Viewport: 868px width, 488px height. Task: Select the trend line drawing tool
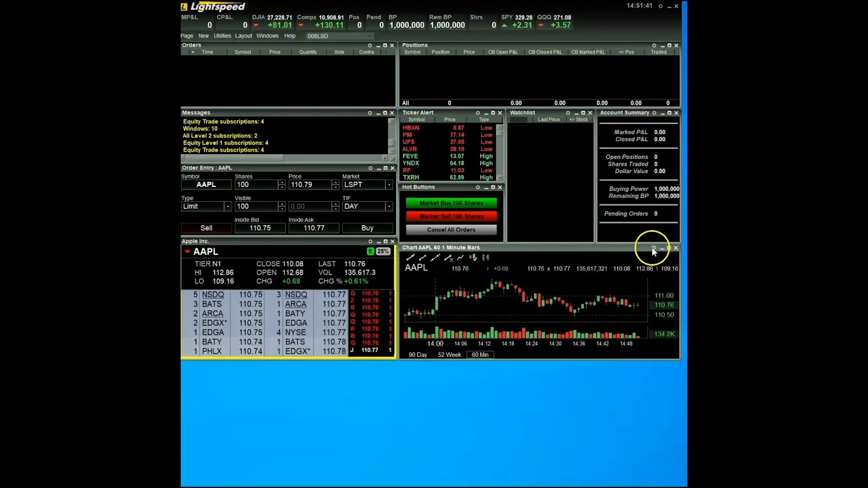(x=411, y=258)
